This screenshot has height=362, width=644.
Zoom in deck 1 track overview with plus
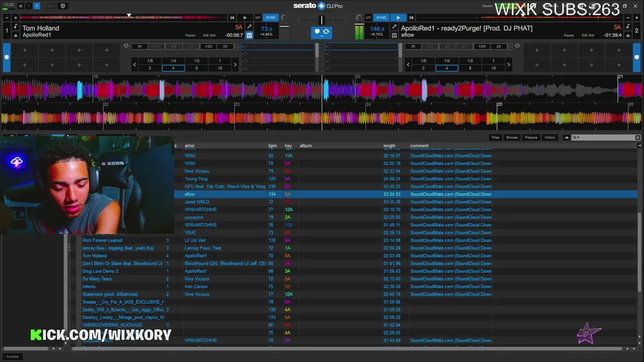tap(15, 18)
